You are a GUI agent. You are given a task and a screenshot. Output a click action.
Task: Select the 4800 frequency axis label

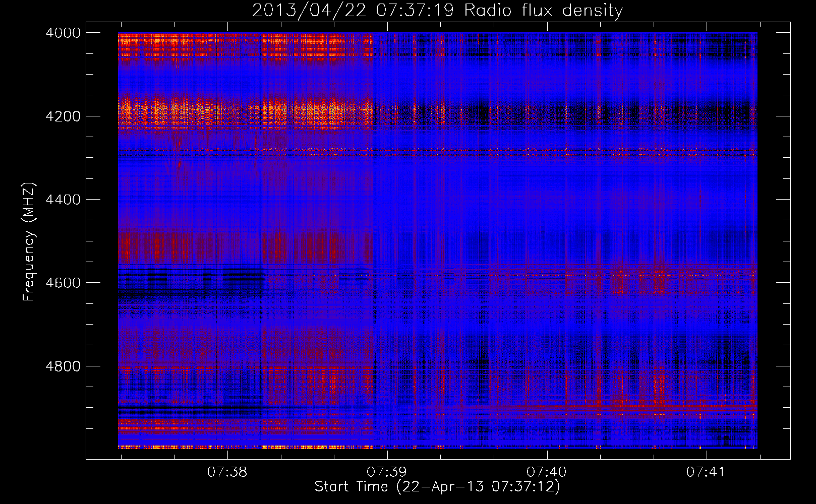[x=63, y=366]
